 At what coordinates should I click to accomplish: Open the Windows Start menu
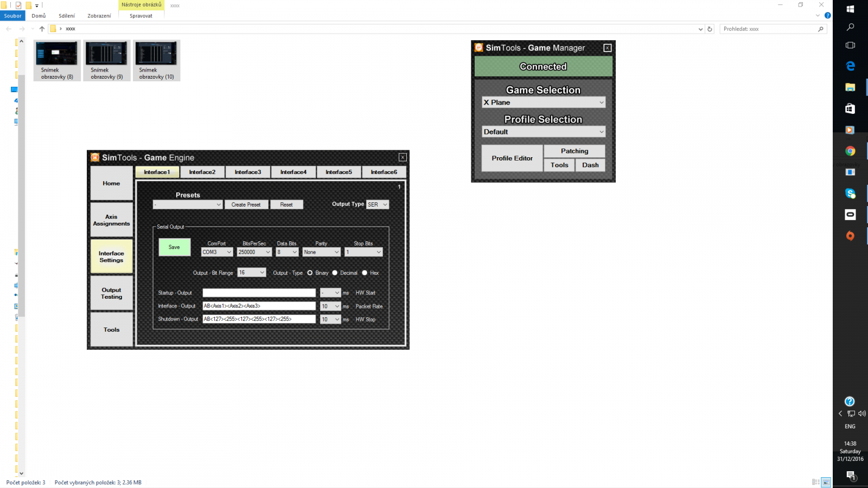coord(850,9)
